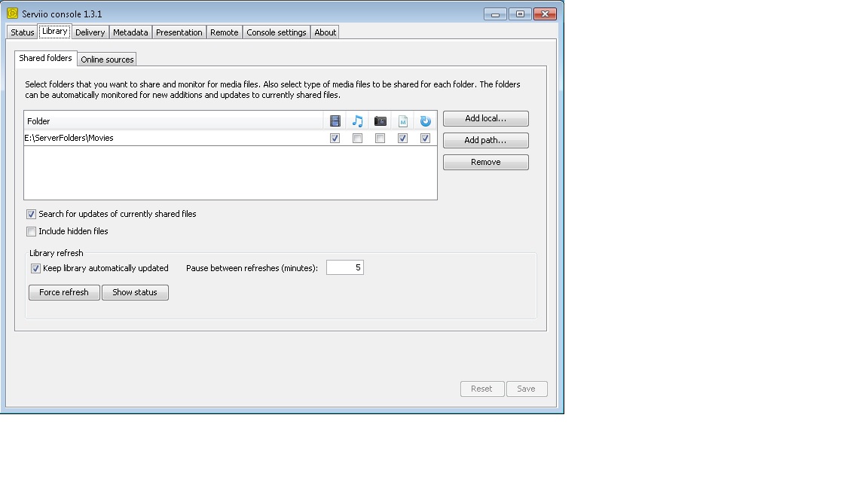868x488 pixels.
Task: Click the metadata document column header icon
Action: coord(403,121)
